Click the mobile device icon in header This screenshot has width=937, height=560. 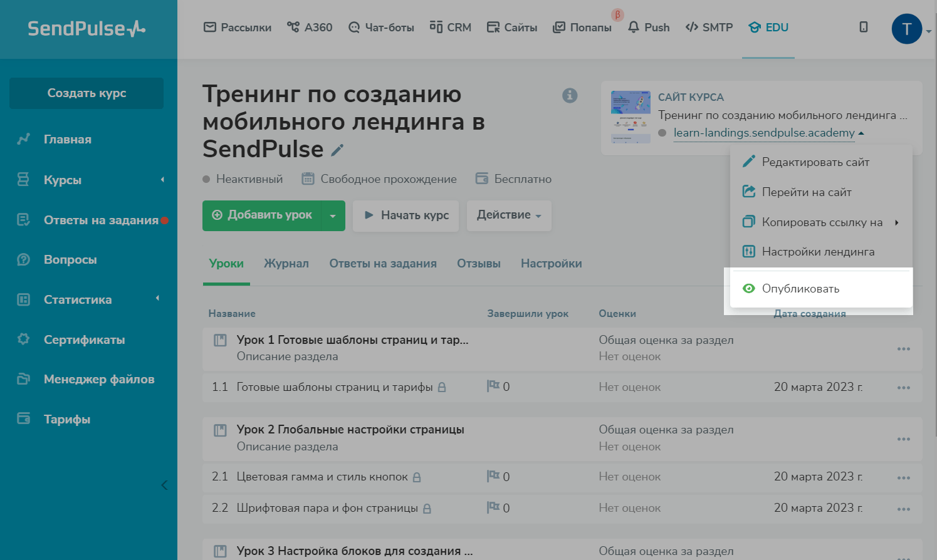click(x=863, y=27)
